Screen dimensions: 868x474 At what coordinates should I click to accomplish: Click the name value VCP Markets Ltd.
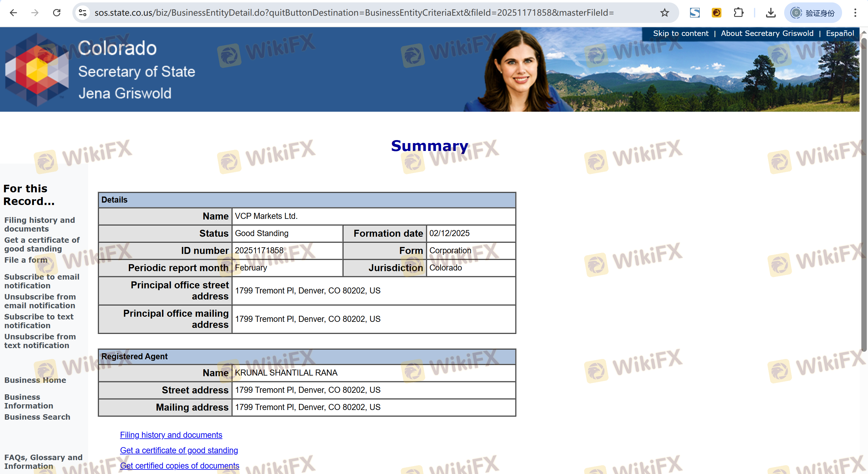(266, 216)
